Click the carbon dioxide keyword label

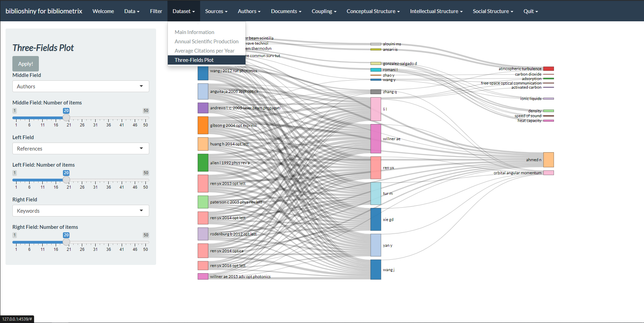point(528,74)
